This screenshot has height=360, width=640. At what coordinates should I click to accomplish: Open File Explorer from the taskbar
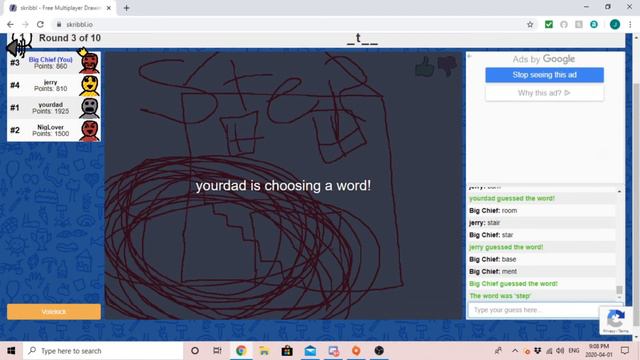[x=264, y=351]
